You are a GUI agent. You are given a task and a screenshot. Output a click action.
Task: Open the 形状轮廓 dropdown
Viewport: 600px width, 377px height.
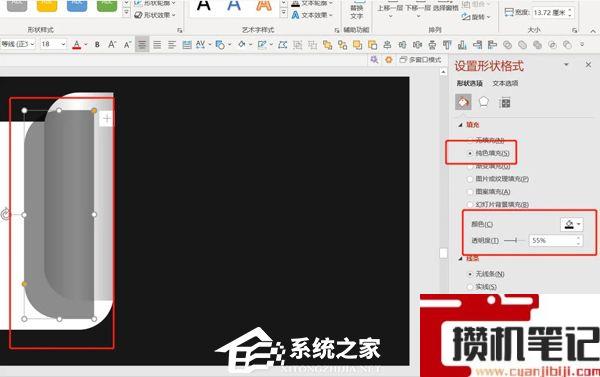(x=155, y=3)
